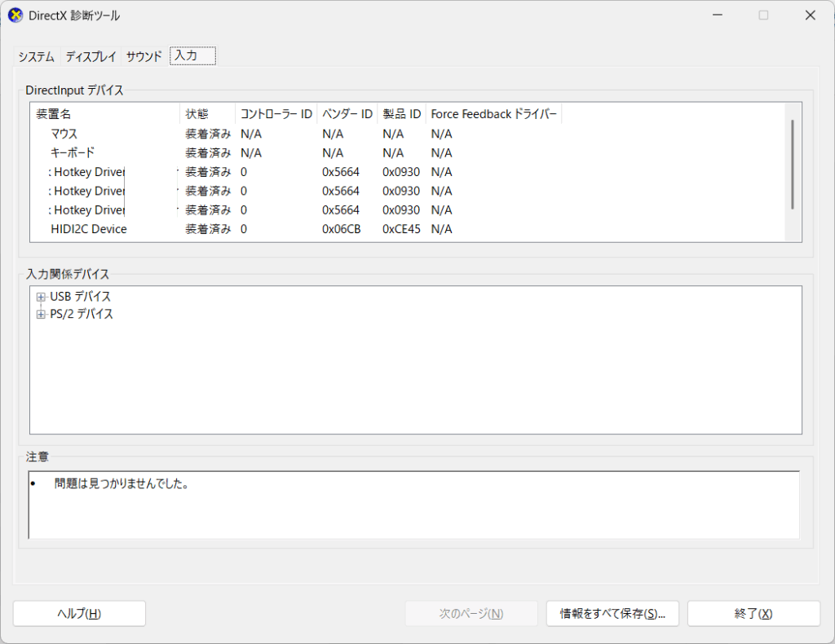Click the コントローラー ID column header
The height and width of the screenshot is (644, 835).
click(276, 114)
